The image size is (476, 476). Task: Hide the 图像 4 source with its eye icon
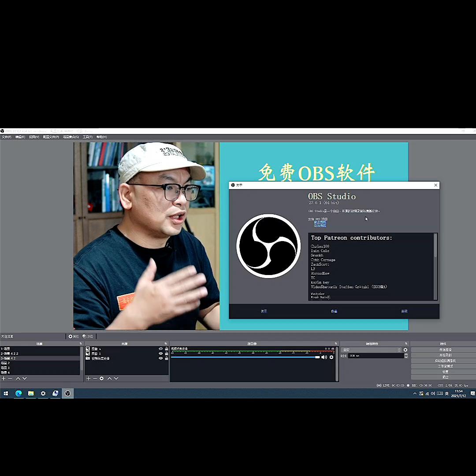click(x=160, y=349)
